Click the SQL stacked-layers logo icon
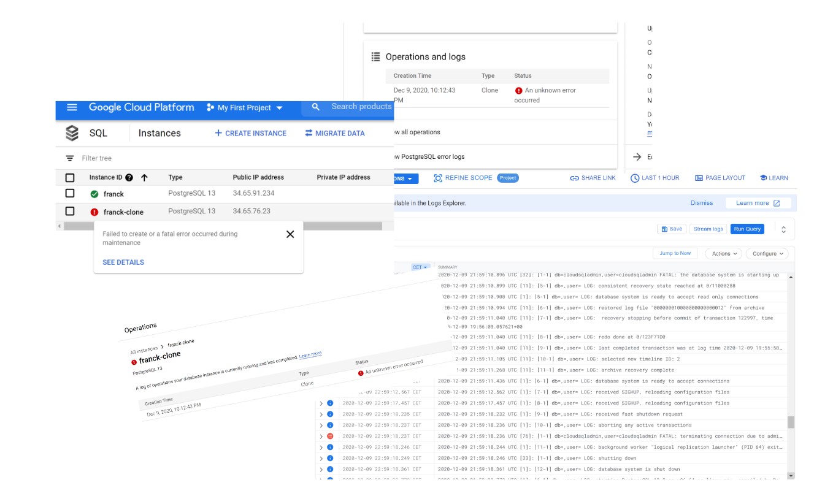The height and width of the screenshot is (504, 814). tap(72, 133)
